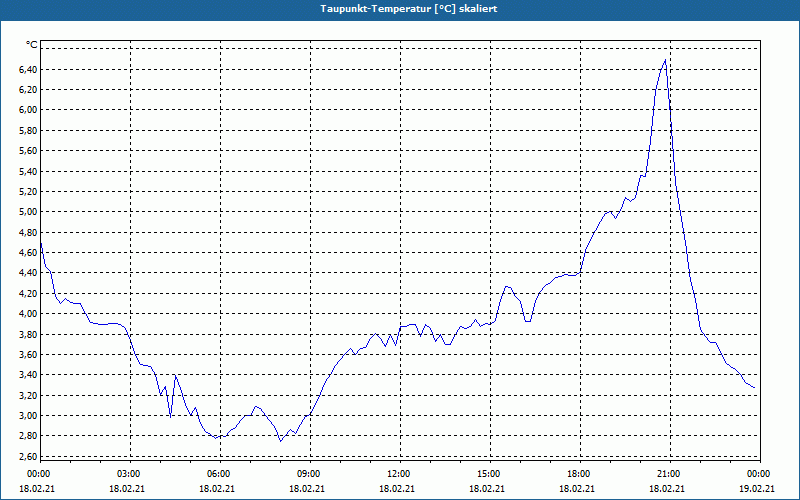Click the 3,80 y-axis label

(28, 334)
